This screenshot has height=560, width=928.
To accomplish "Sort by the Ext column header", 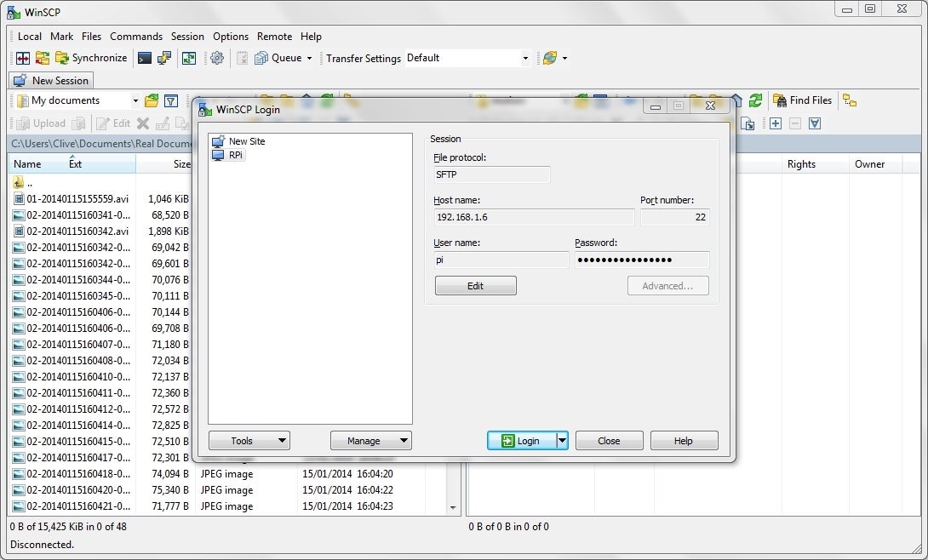I will click(75, 164).
